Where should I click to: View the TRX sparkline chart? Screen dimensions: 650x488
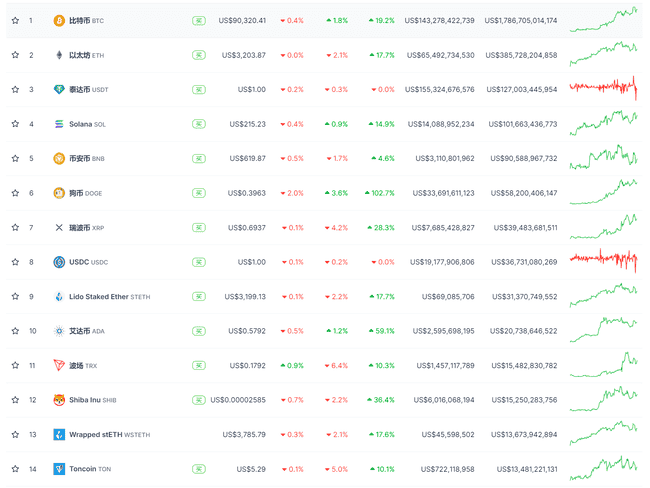[604, 364]
